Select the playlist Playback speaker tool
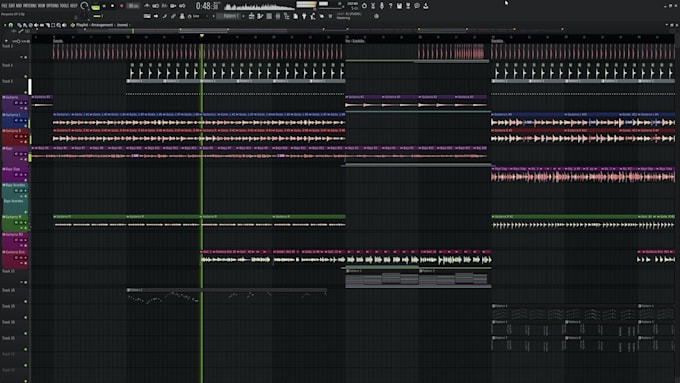The image size is (680, 383). tap(64, 25)
